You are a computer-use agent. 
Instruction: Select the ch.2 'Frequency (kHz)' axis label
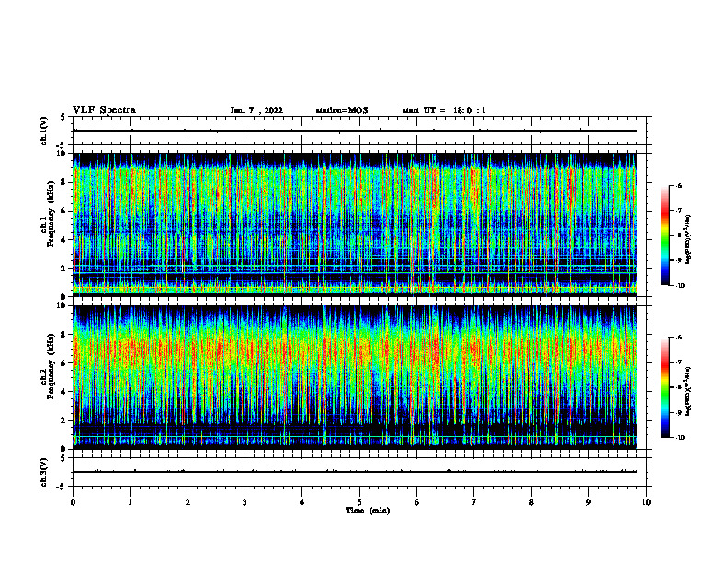(51, 365)
